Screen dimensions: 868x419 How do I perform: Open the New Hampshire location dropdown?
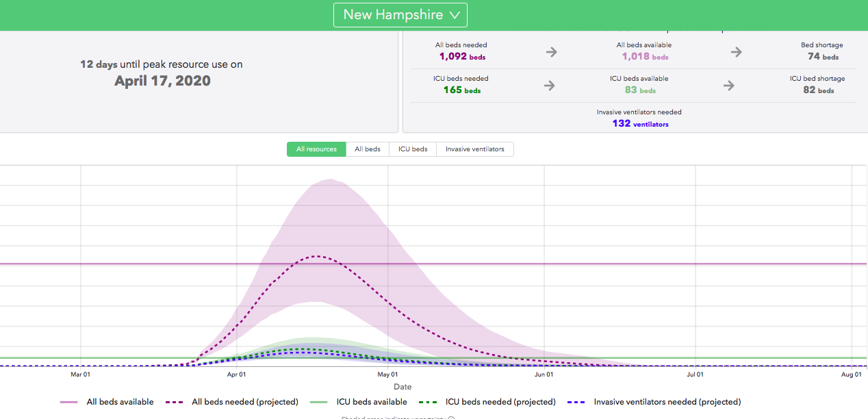pyautogui.click(x=400, y=14)
